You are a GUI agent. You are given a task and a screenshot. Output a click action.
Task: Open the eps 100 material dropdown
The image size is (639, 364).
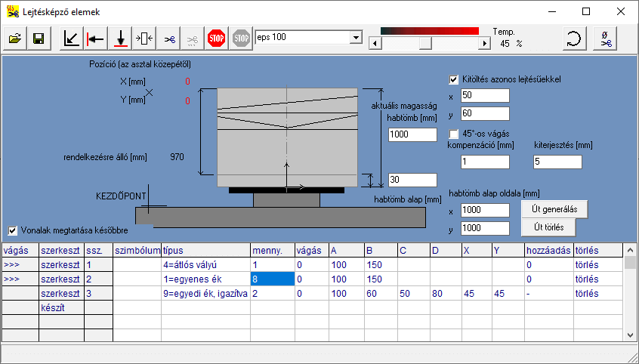coord(356,38)
